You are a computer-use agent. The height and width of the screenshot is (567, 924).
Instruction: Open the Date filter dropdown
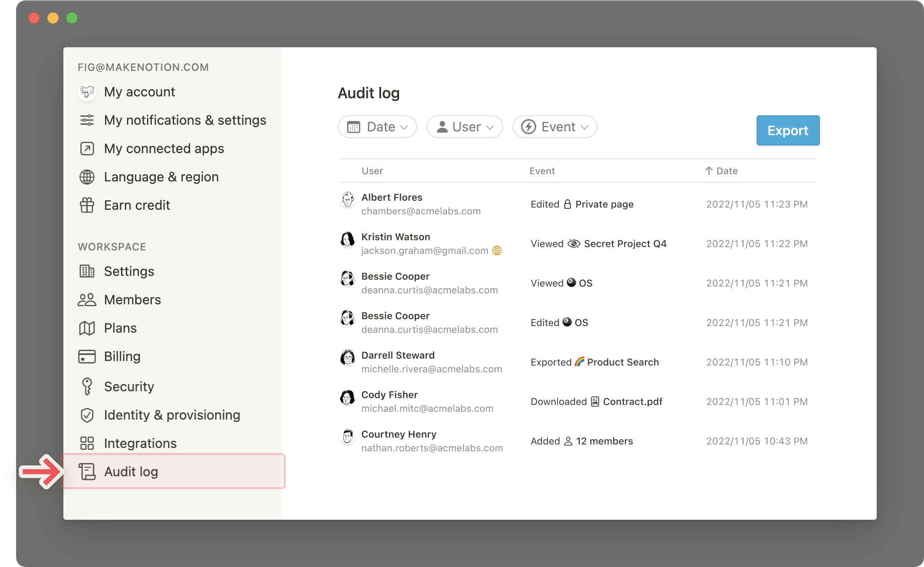(x=377, y=127)
